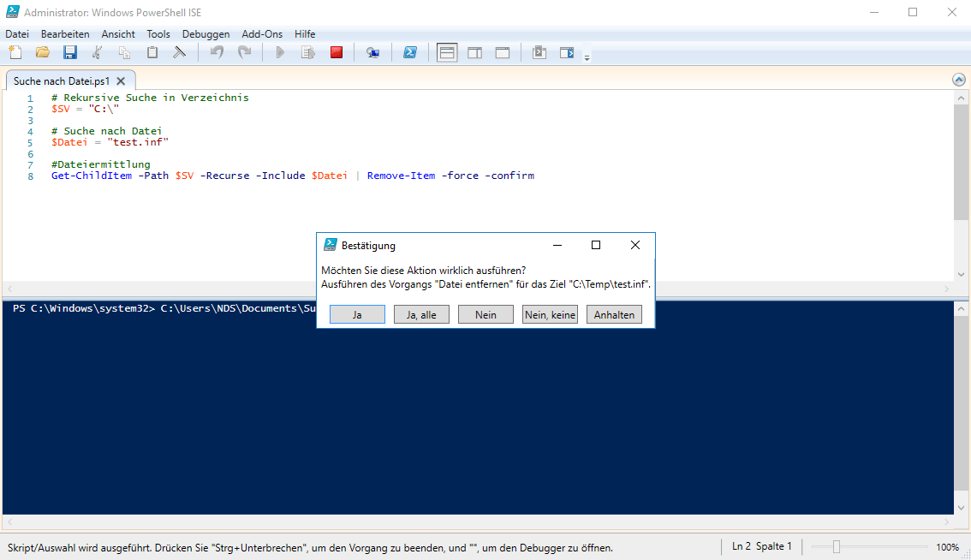Open a script with the folder icon
971x560 pixels.
tap(43, 53)
